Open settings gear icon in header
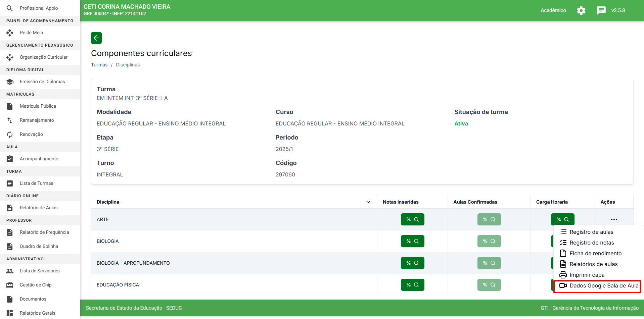Viewport: 644px width, 319px height. 581,10
